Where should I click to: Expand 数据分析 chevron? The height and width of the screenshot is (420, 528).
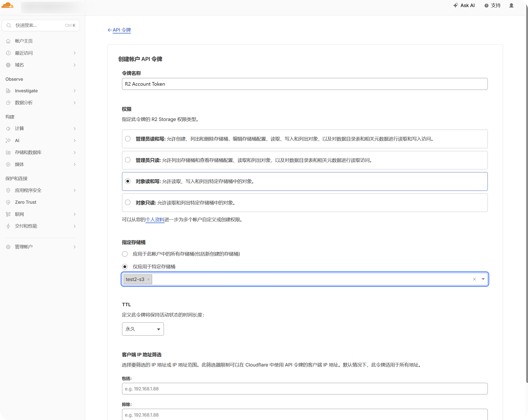tap(75, 103)
